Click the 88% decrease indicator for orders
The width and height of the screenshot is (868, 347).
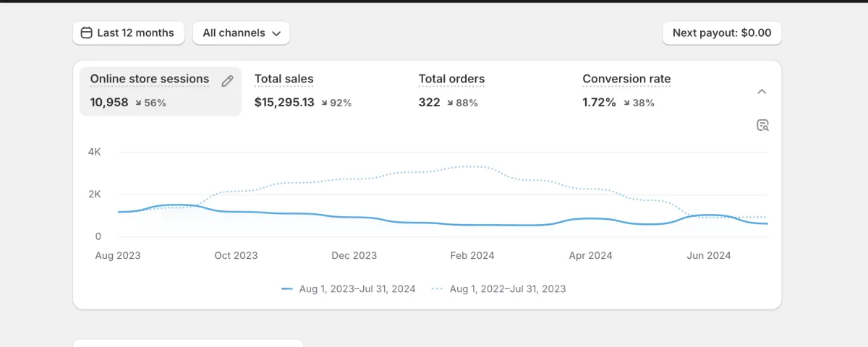coord(462,103)
